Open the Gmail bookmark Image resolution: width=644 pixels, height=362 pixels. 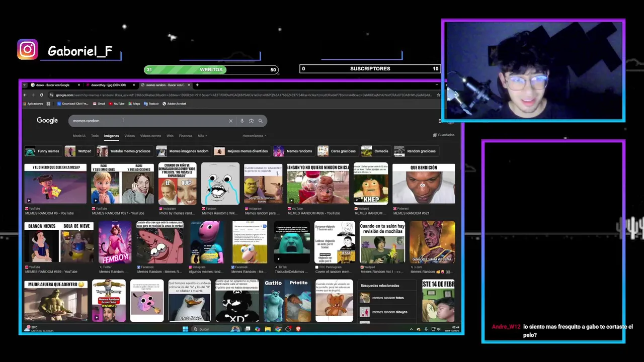click(99, 104)
